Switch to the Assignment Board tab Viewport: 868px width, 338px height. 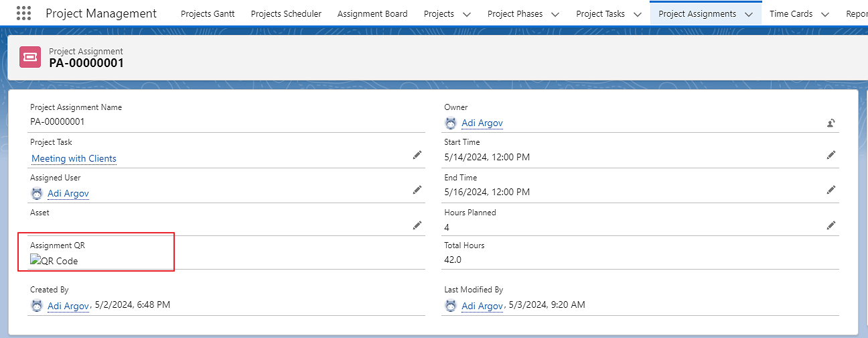[372, 14]
